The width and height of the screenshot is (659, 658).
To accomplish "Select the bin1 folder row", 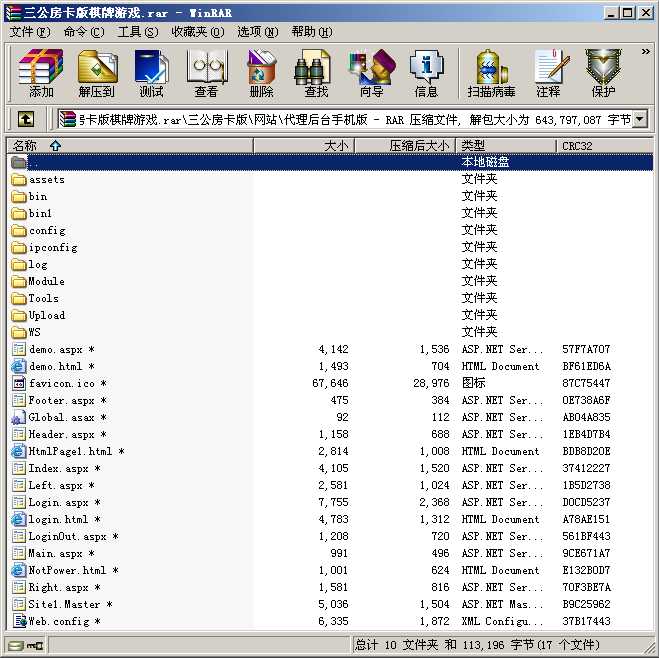I will tap(331, 213).
